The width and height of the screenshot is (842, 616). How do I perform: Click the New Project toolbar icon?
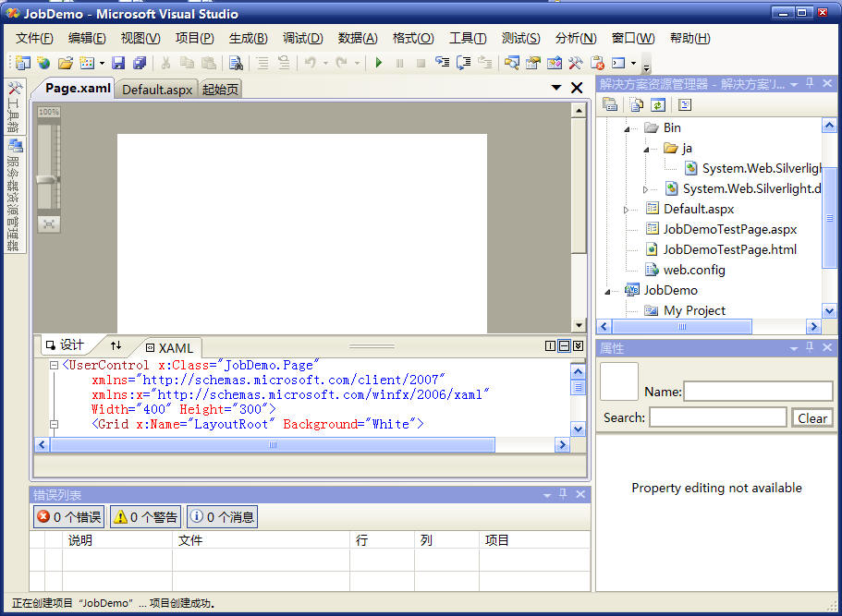click(22, 63)
